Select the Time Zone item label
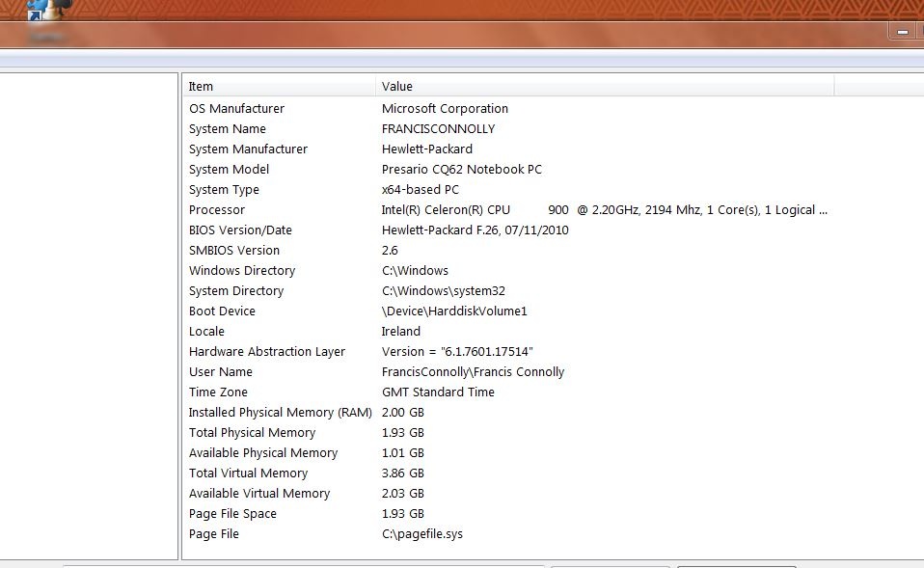 (218, 392)
